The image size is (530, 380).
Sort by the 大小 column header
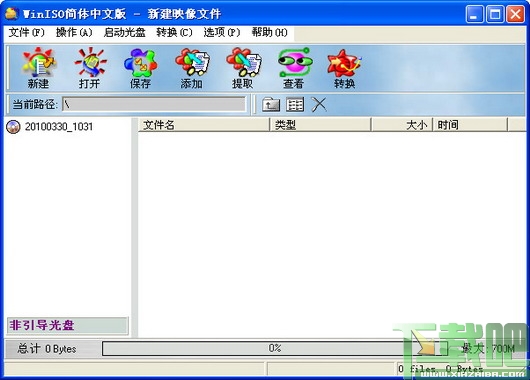click(402, 125)
